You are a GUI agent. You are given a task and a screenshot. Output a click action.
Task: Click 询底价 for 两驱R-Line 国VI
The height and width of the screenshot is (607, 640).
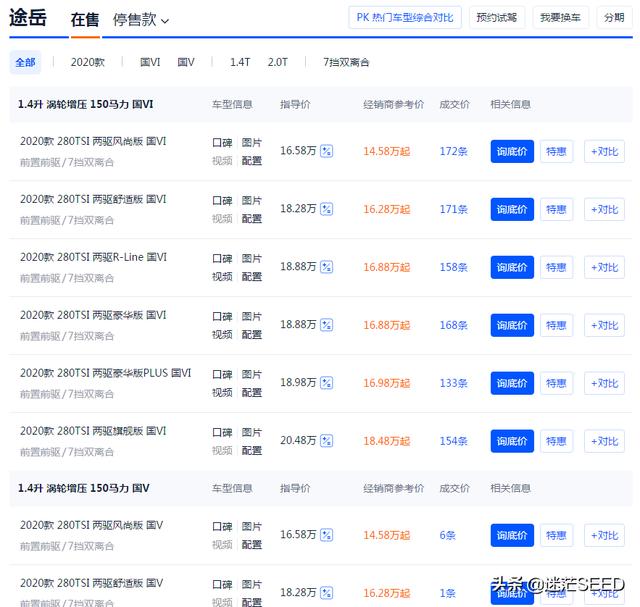click(x=512, y=267)
